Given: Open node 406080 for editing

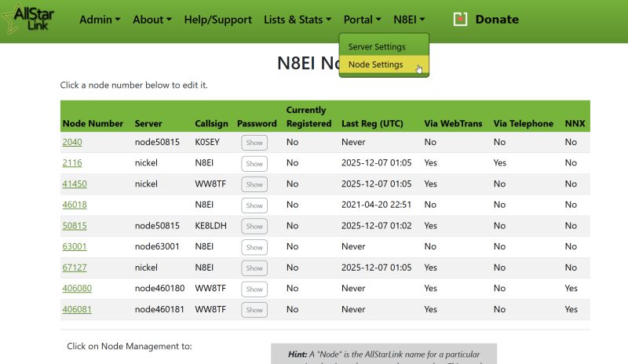Looking at the screenshot, I should [77, 289].
